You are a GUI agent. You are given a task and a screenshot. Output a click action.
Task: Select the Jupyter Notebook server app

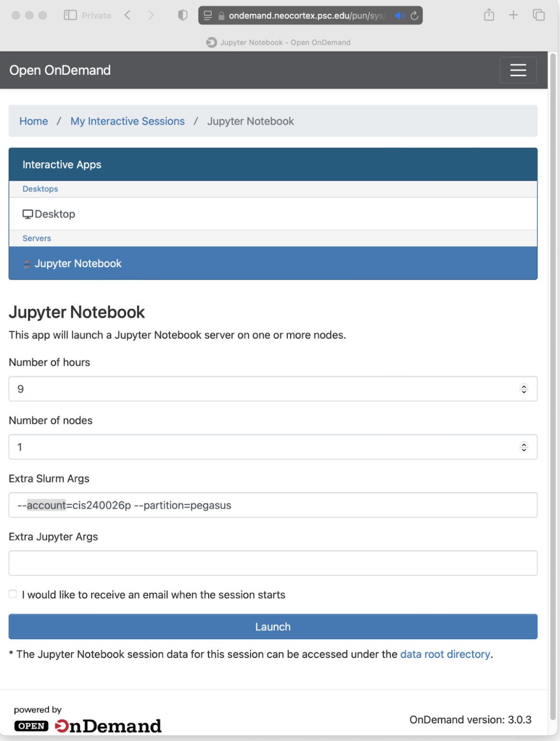(x=273, y=263)
